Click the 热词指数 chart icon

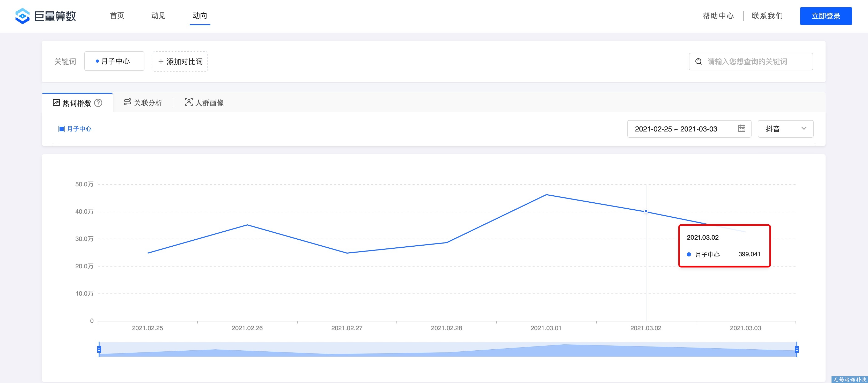pos(56,102)
